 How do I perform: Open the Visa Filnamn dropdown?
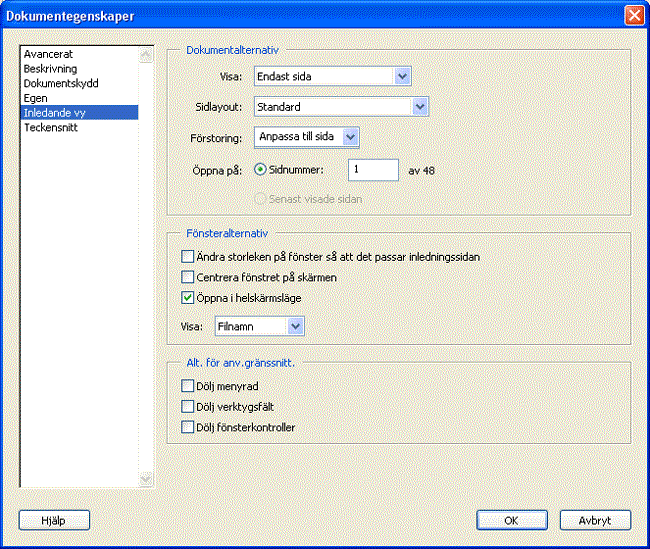click(294, 326)
